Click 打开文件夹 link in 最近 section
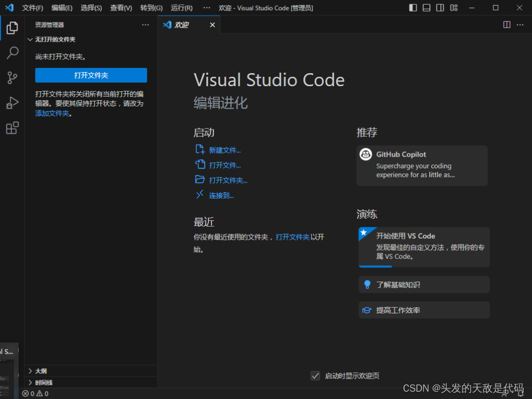Viewport: 532px width, 399px height. 292,237
